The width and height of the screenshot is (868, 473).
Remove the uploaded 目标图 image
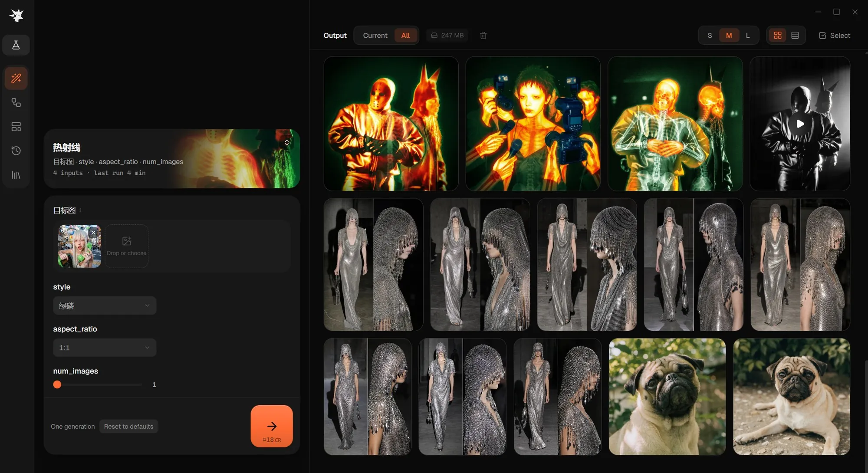pos(93,233)
